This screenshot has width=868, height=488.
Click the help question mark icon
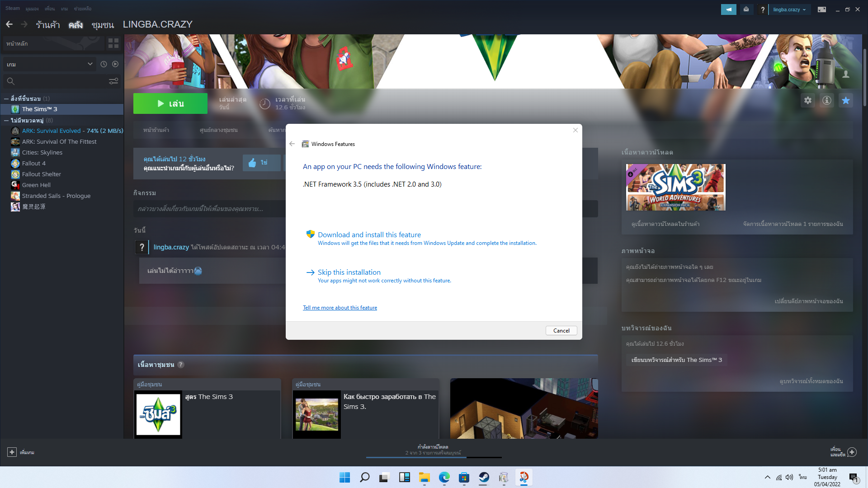[763, 9]
